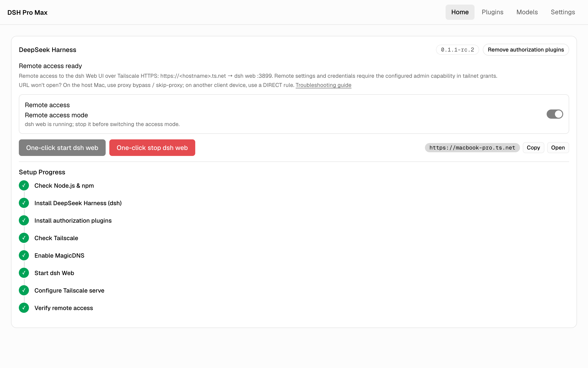Open the remote access URL
The height and width of the screenshot is (368, 588).
pyautogui.click(x=558, y=148)
